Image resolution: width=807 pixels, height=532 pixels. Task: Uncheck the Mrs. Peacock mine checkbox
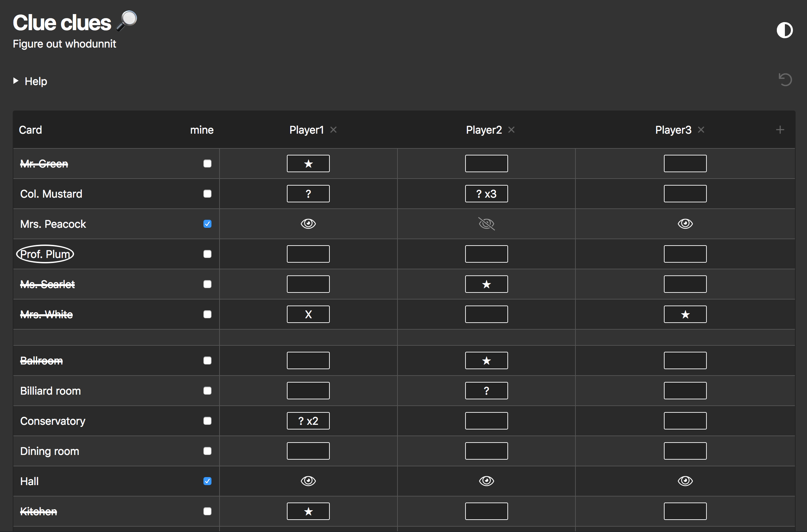click(207, 224)
